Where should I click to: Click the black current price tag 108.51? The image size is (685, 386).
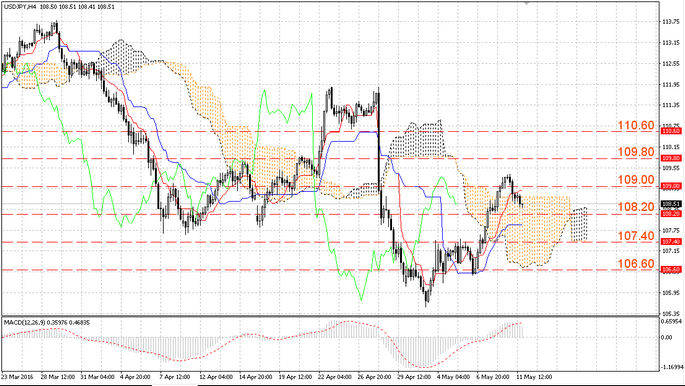point(671,203)
